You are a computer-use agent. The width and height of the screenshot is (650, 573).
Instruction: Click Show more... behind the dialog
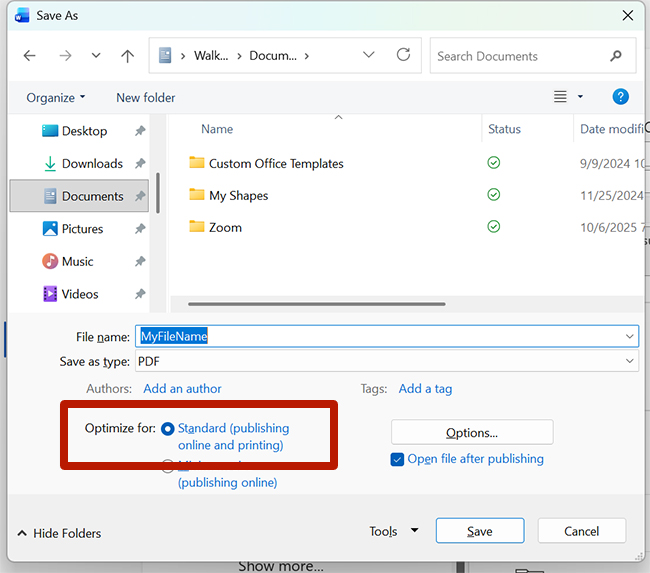coord(281,566)
